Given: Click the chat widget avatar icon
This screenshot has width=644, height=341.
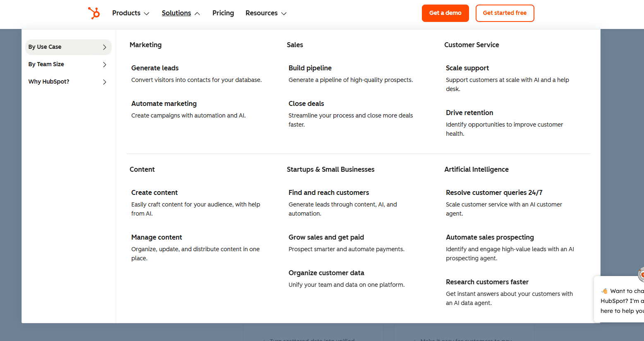Looking at the screenshot, I should pyautogui.click(x=642, y=274).
